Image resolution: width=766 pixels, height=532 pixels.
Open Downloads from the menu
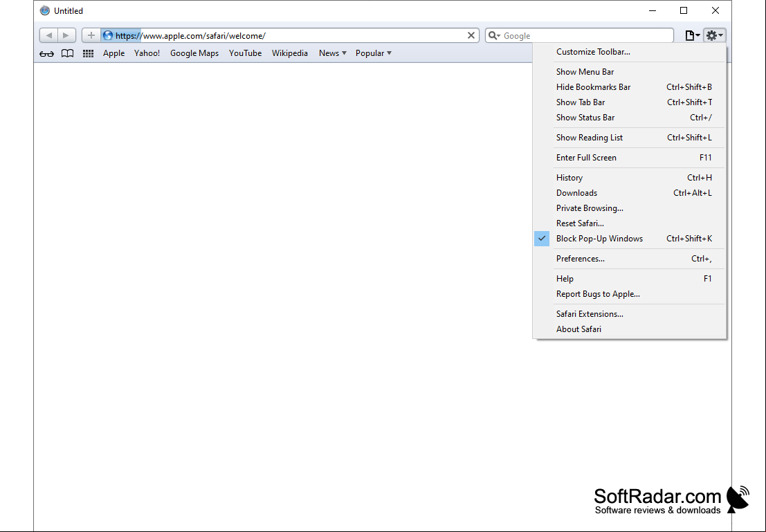[x=629, y=192]
